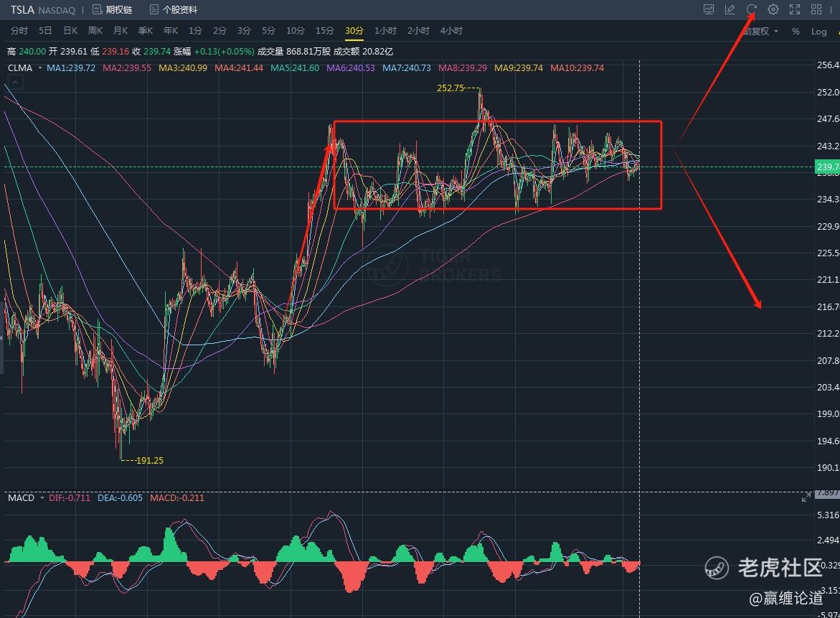Click the 252.75 high price marker

point(450,88)
